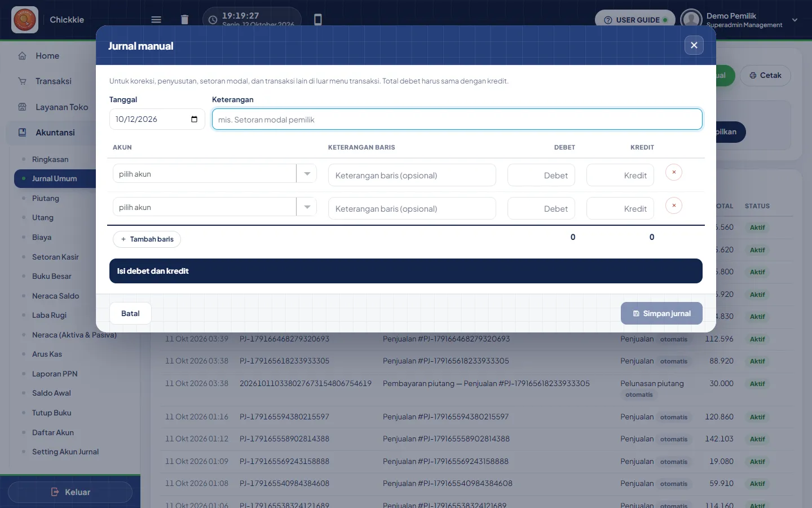Open the USER GUIDE button
Viewport: 812px width, 508px height.
coord(635,20)
